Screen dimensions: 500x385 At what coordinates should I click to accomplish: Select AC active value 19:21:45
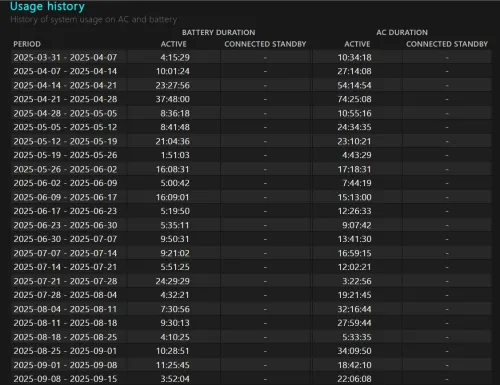click(354, 295)
